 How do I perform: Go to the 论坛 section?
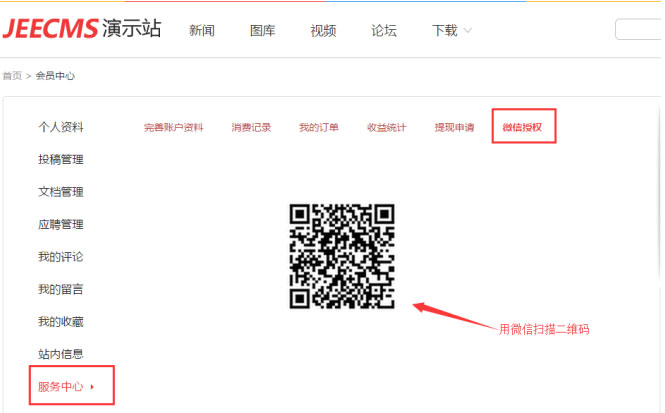click(x=384, y=31)
